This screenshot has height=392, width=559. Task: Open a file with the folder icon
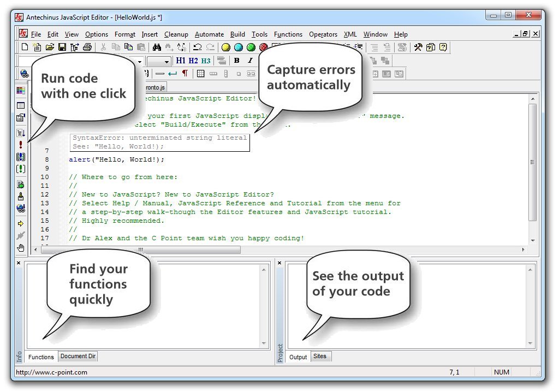(50, 47)
